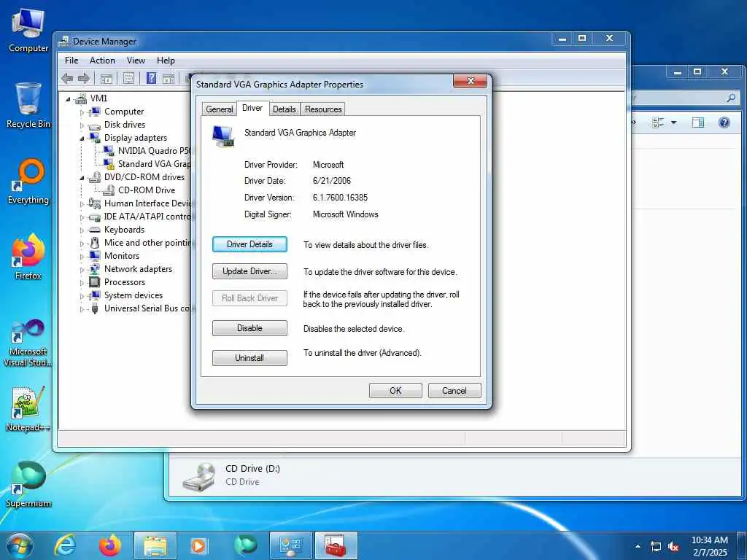Click the Uninstall button
Screen dimensions: 747x560
tap(249, 357)
